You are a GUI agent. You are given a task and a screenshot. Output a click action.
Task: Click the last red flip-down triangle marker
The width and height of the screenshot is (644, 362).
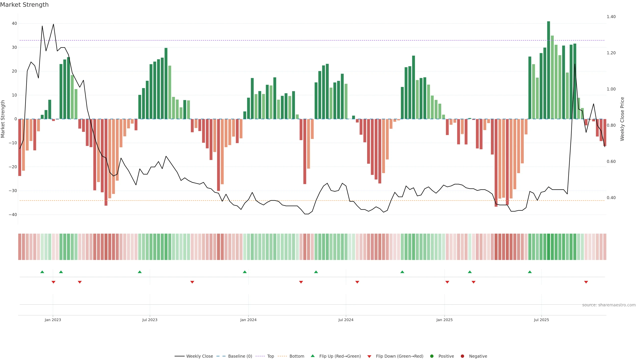(586, 282)
